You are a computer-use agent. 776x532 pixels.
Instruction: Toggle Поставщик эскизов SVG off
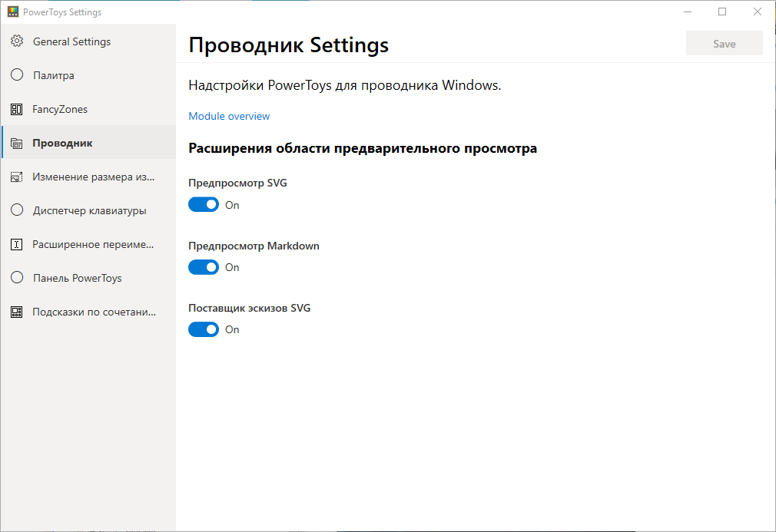204,329
